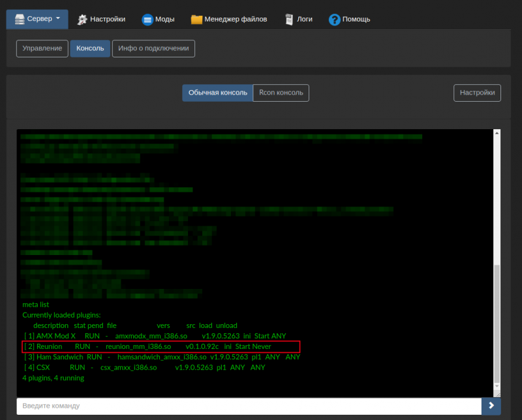Open the Помощь menu item

[349, 20]
